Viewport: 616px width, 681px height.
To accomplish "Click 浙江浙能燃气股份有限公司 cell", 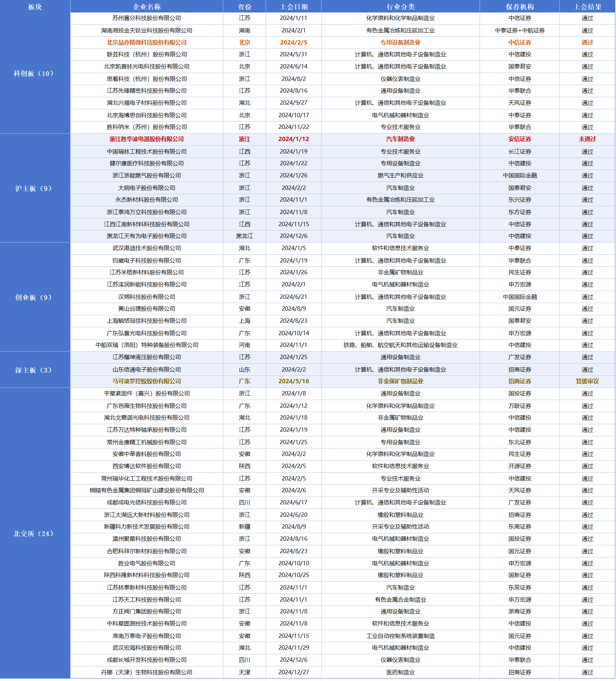I will coord(147,176).
